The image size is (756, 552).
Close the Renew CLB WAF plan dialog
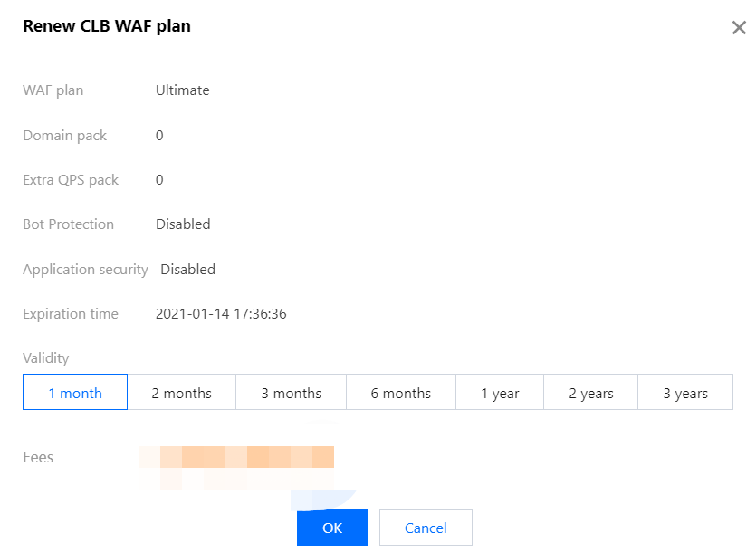pyautogui.click(x=739, y=27)
